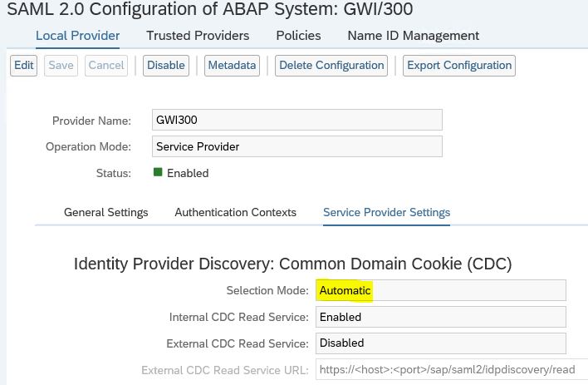The height and width of the screenshot is (385, 588).
Task: Open the Trusted Providers tab
Action: (198, 36)
